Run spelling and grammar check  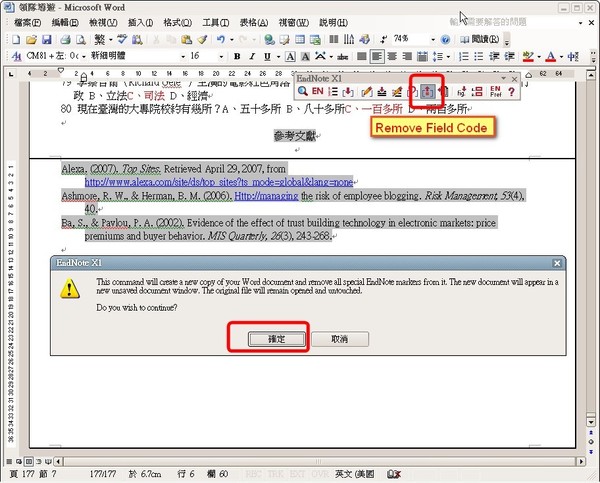tap(122, 39)
